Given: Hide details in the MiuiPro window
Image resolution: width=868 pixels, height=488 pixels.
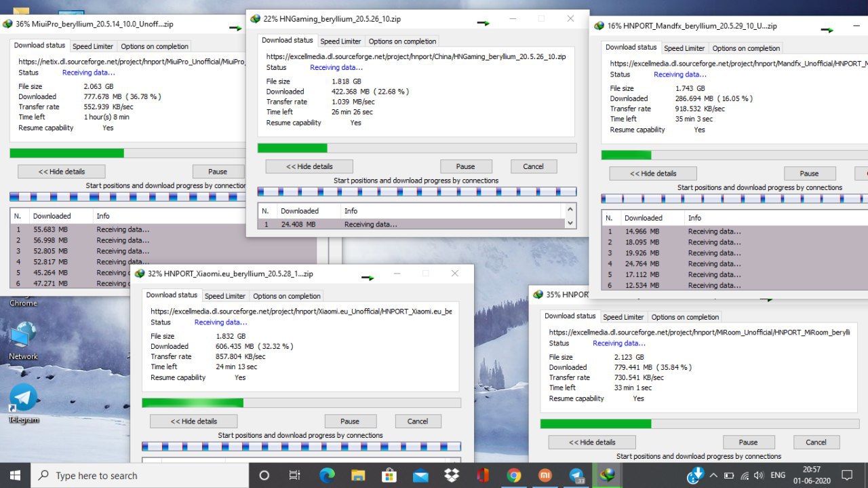Looking at the screenshot, I should 62,172.
